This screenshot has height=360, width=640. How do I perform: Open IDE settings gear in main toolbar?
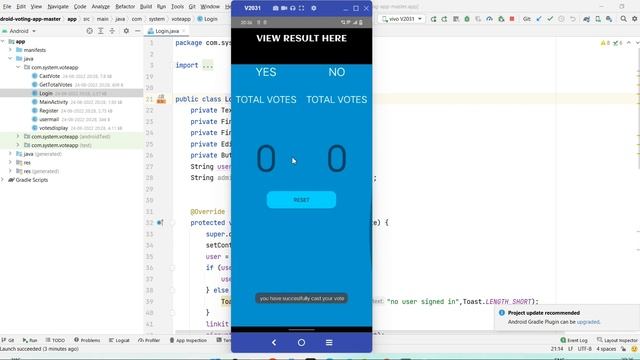pyautogui.click(x=635, y=19)
